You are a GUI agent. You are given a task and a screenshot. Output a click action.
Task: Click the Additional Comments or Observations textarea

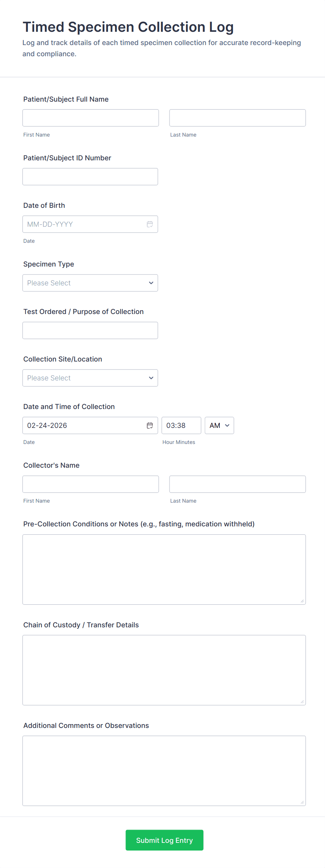pos(164,771)
